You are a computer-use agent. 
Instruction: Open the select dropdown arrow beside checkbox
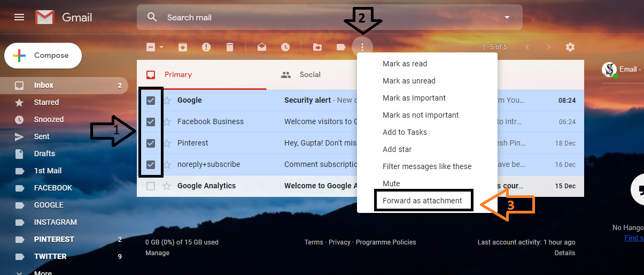click(161, 47)
